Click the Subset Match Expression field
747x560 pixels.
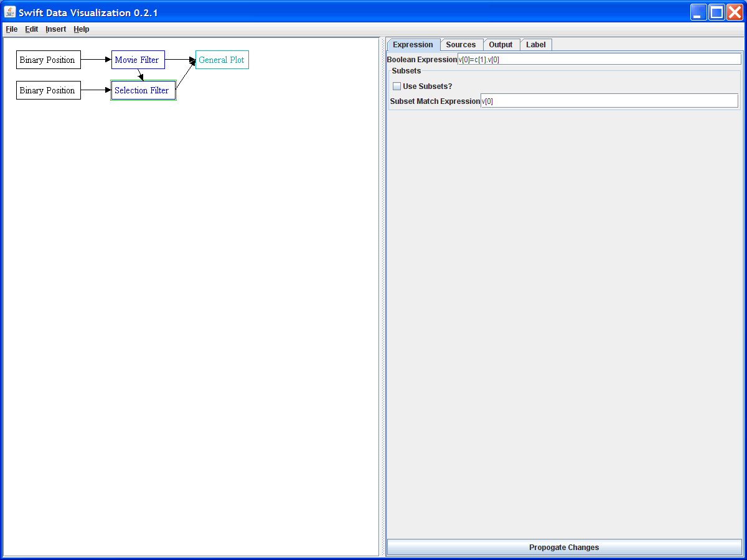[x=609, y=101]
